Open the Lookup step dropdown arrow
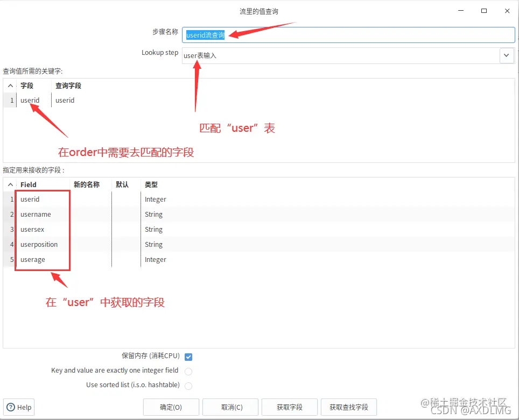519x420 pixels. pyautogui.click(x=507, y=55)
